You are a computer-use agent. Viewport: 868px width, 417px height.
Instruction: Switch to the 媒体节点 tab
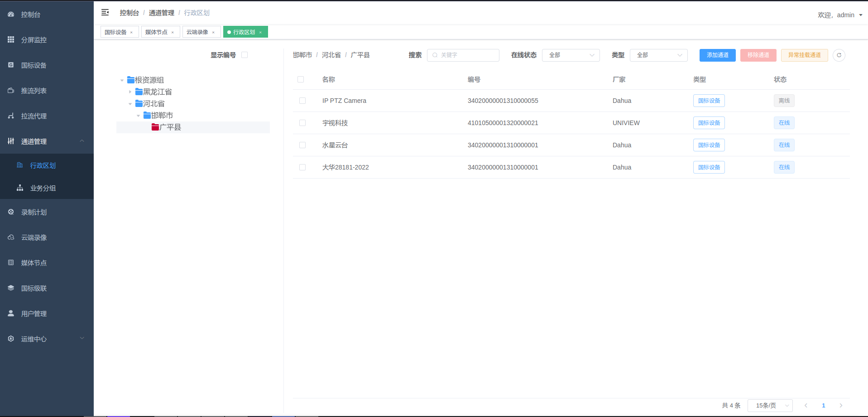(x=156, y=32)
